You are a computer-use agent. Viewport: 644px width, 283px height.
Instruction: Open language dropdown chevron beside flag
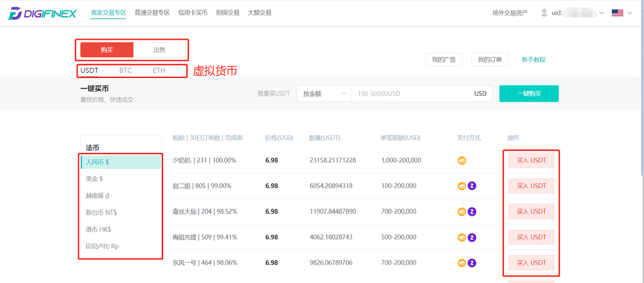(630, 13)
